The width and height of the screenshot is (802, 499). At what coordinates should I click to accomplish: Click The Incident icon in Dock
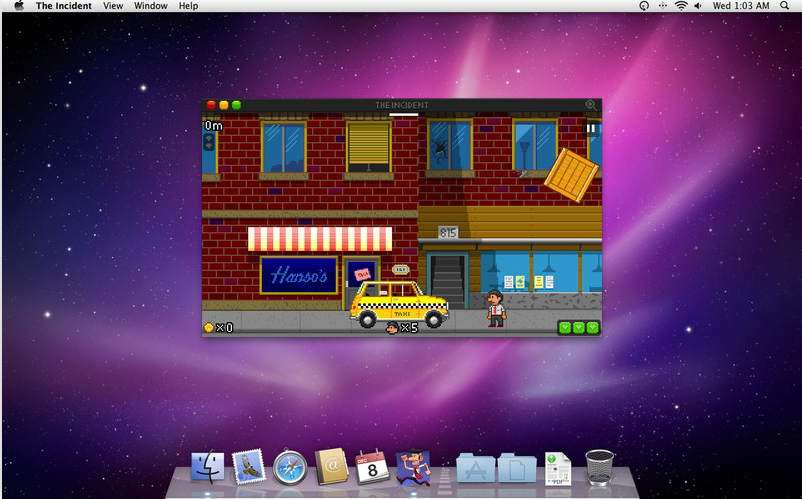pyautogui.click(x=413, y=467)
